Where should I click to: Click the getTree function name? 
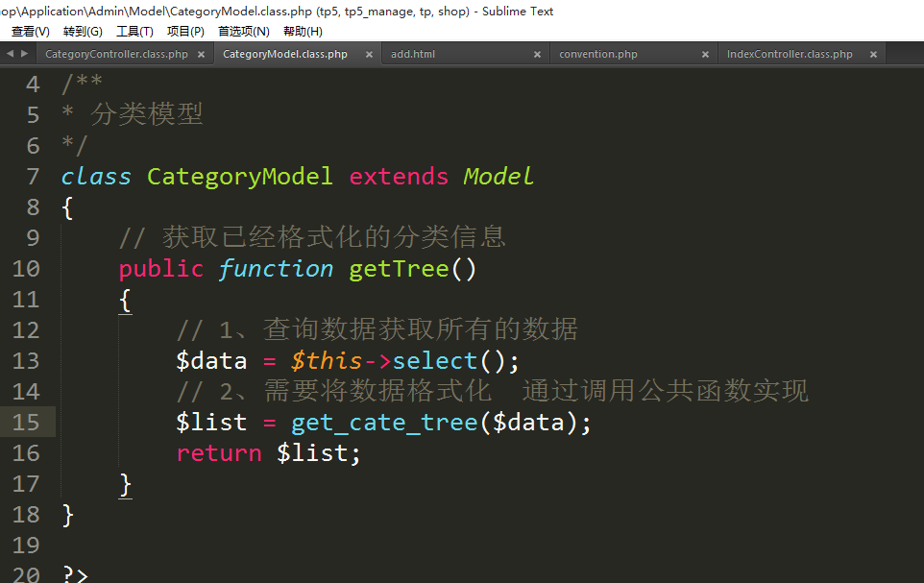tap(399, 269)
